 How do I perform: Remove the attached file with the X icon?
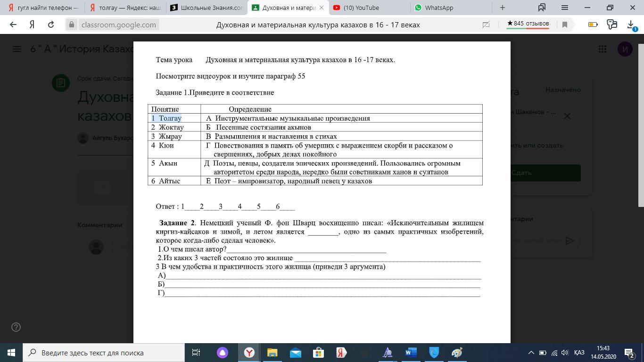567,116
